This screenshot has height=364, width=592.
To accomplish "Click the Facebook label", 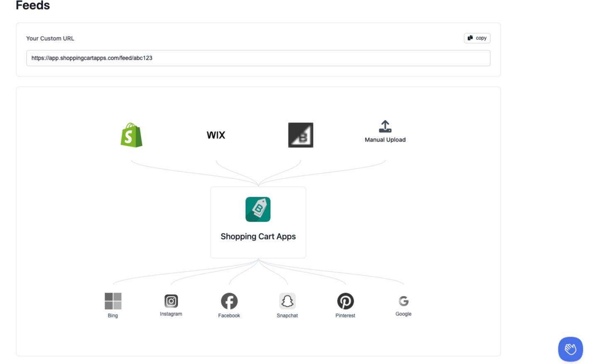I will (x=229, y=315).
